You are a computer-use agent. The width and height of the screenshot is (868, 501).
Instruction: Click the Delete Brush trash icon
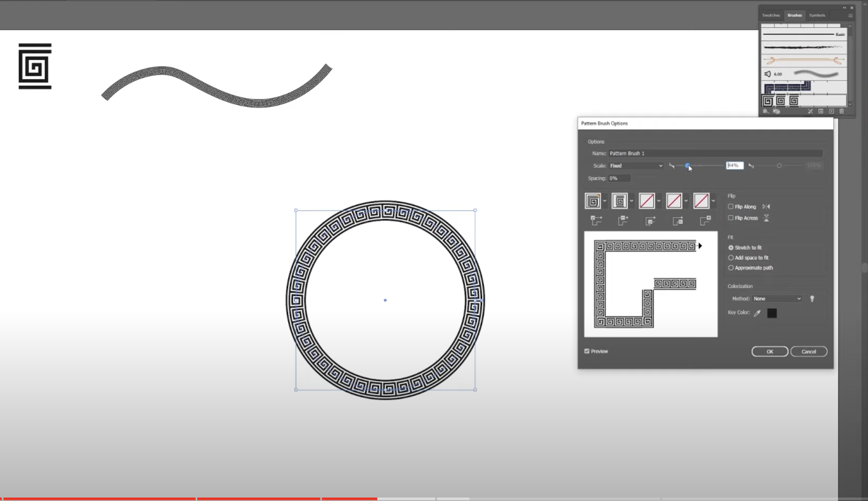(x=843, y=111)
